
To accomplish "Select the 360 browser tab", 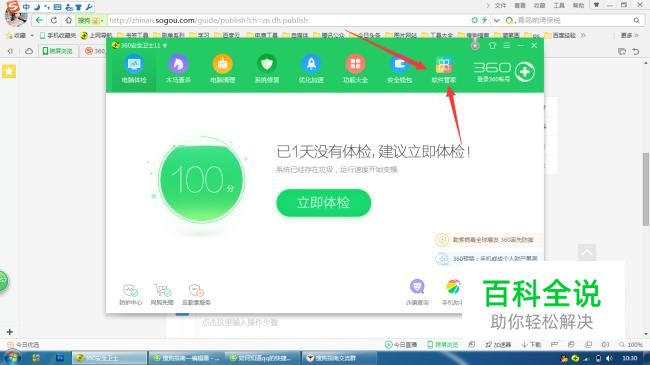I will 95,51.
